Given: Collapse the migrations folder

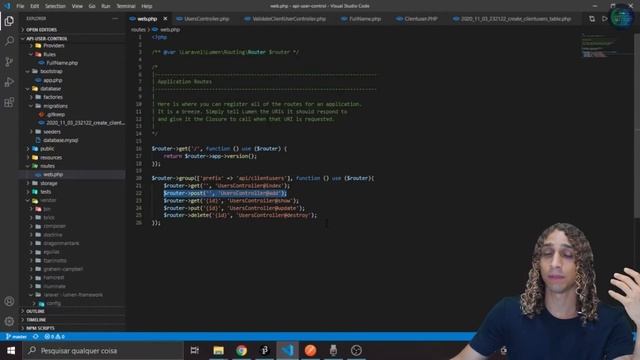Looking at the screenshot, I should (55, 106).
